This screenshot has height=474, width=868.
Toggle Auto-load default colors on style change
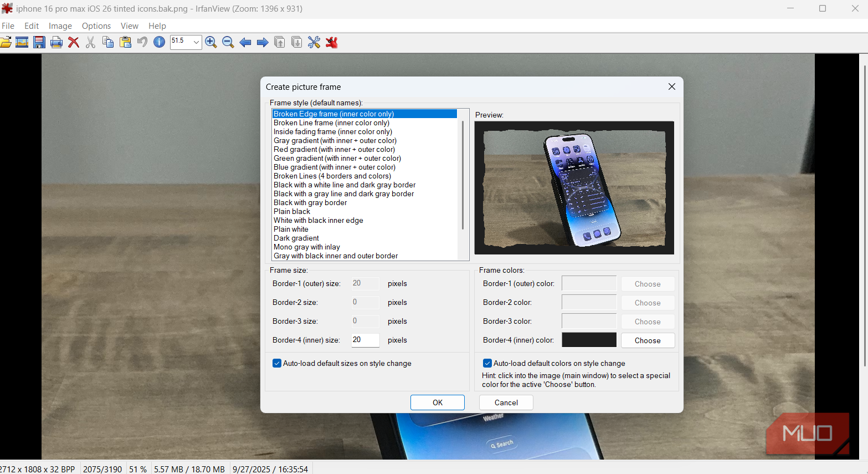(x=487, y=364)
